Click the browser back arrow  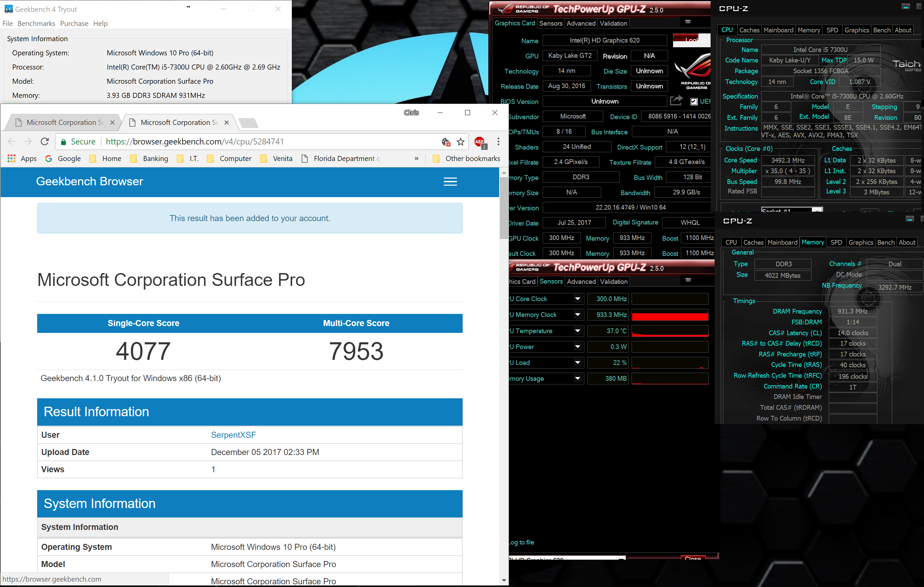[11, 141]
